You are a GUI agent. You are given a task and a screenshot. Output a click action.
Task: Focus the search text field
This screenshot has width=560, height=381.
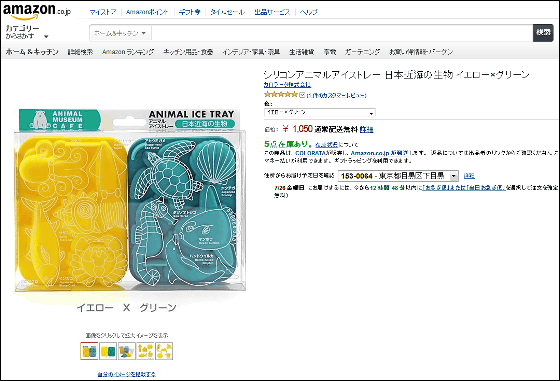342,33
